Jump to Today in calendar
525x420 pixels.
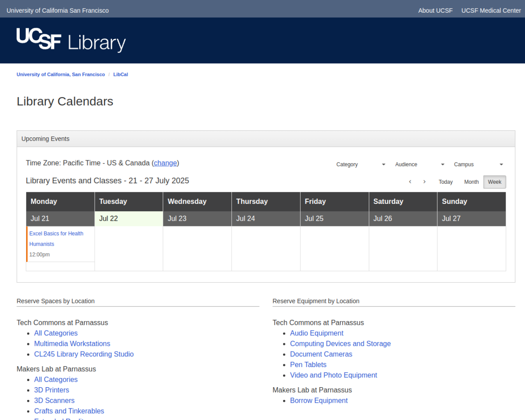(x=445, y=182)
